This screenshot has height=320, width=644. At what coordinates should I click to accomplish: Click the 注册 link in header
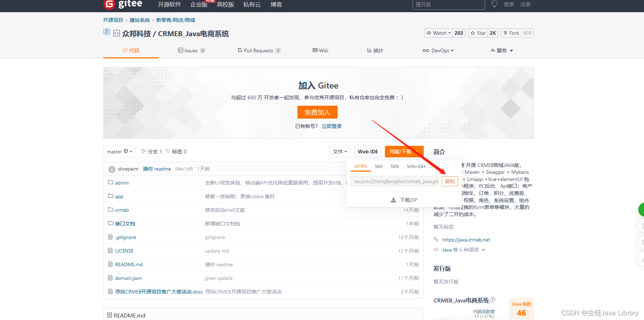click(525, 4)
